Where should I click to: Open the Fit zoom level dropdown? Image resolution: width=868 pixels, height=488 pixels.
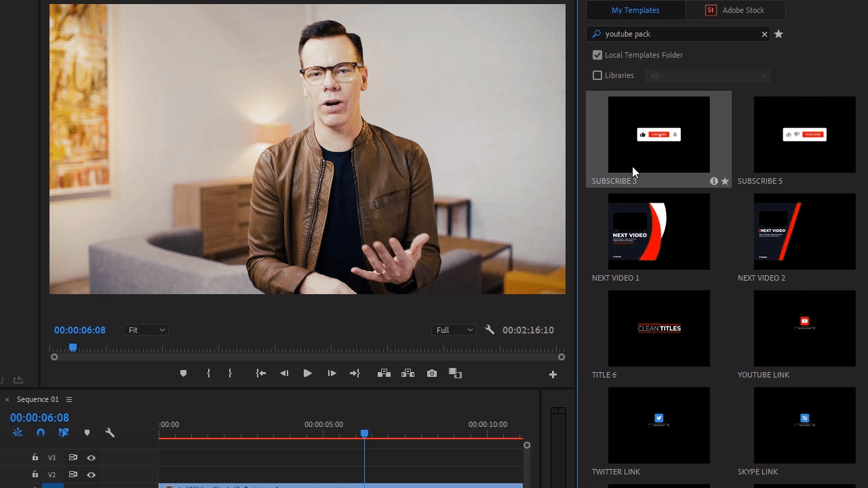pyautogui.click(x=146, y=330)
